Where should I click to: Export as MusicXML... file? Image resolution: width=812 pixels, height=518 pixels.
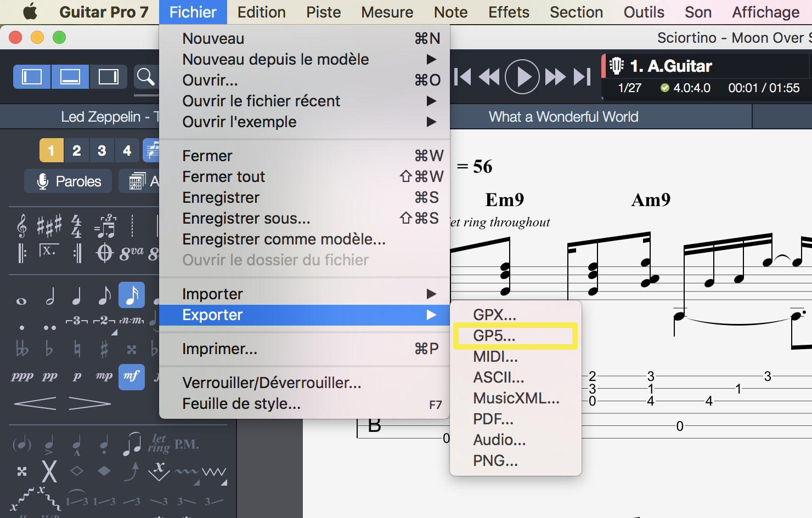pyautogui.click(x=516, y=398)
